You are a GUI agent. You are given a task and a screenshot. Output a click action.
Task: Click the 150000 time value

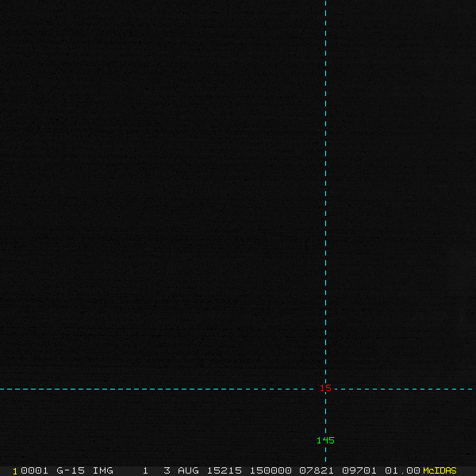pyautogui.click(x=271, y=470)
